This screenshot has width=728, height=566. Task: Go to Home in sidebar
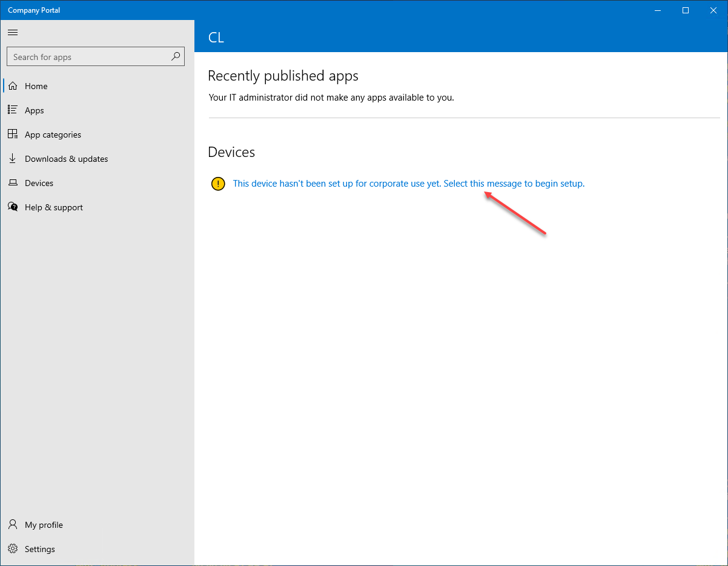coord(98,86)
